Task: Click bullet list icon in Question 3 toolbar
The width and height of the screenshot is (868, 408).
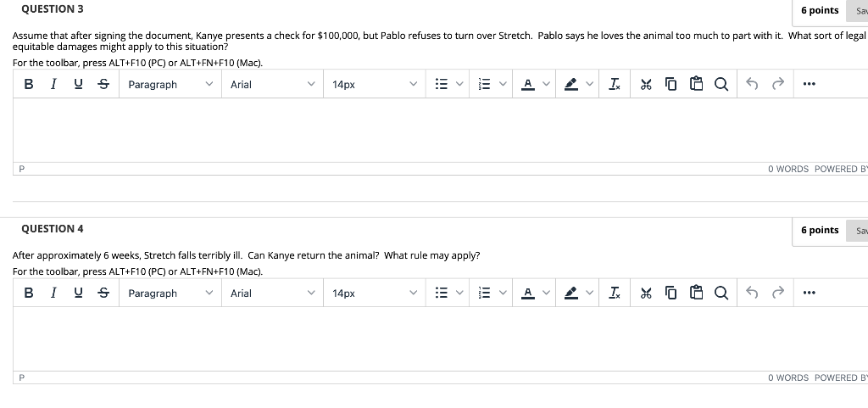Action: [x=441, y=84]
